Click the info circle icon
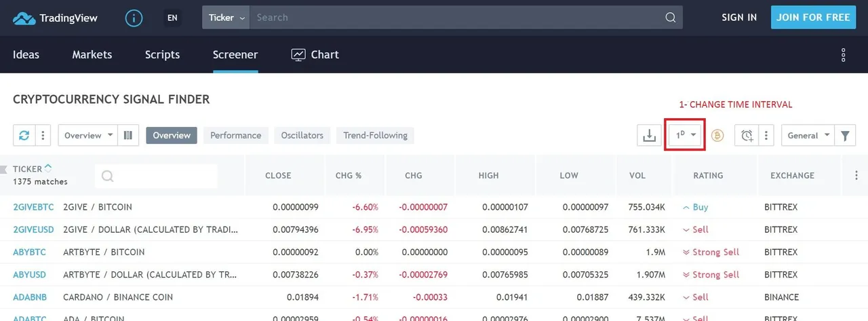This screenshot has height=321, width=868. (134, 18)
